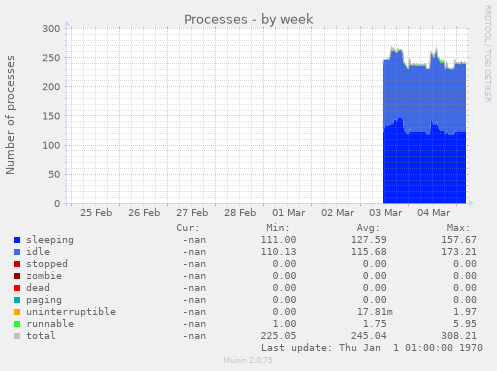Click the 'zombie' legend label
The image size is (497, 371).
(x=44, y=276)
